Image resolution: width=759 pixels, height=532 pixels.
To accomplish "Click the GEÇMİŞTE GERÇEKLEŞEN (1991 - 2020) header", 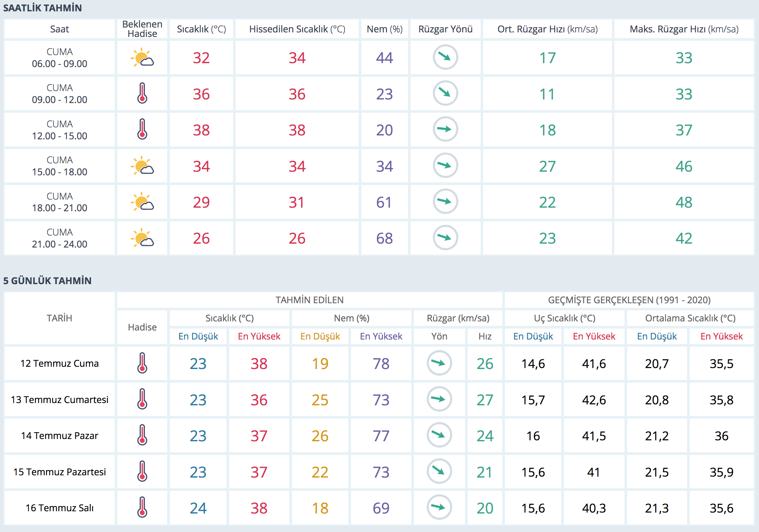I will tap(629, 300).
